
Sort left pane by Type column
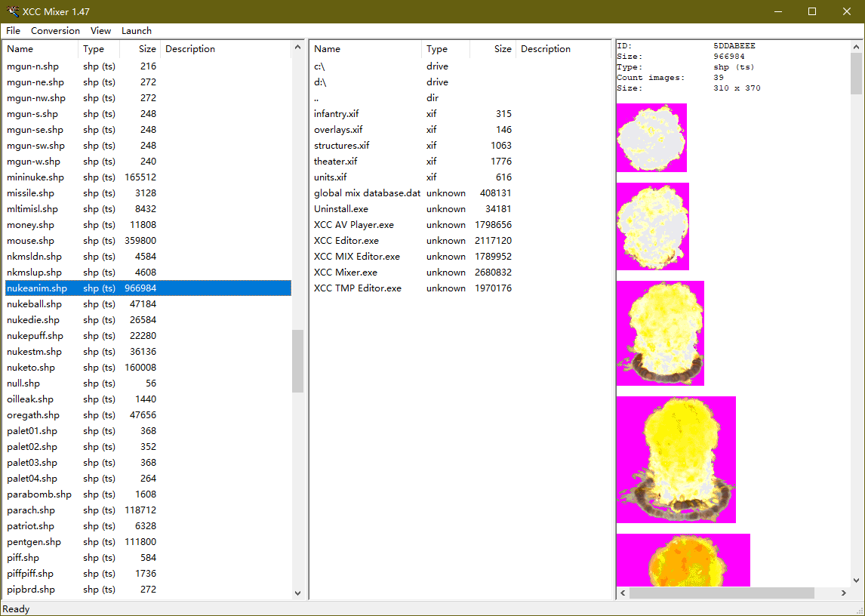coord(99,48)
